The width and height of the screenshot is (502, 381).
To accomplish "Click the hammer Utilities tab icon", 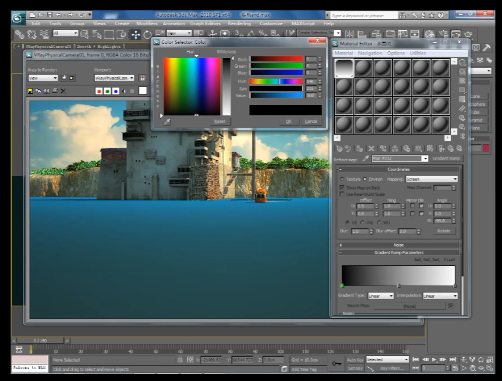I will click(x=486, y=48).
